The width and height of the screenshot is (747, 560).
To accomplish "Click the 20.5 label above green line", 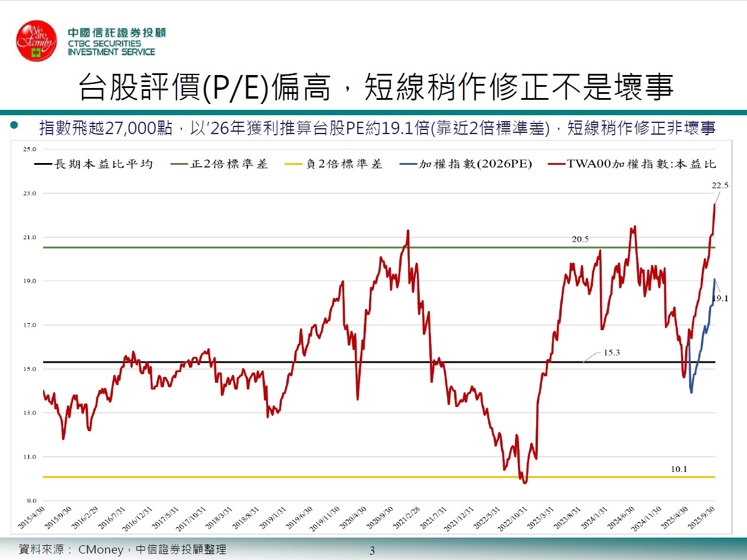I will (x=580, y=239).
